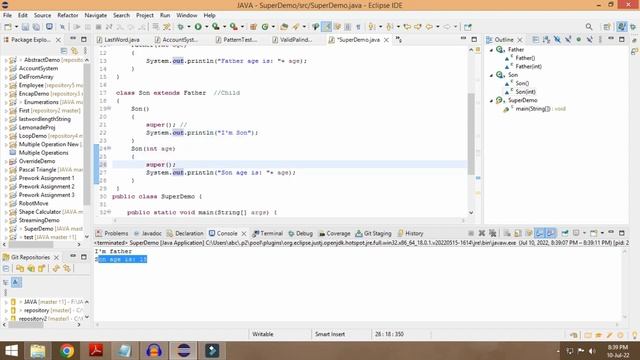Click the Windows Start button
Viewport: 640px width, 360px height.
pos(11,351)
